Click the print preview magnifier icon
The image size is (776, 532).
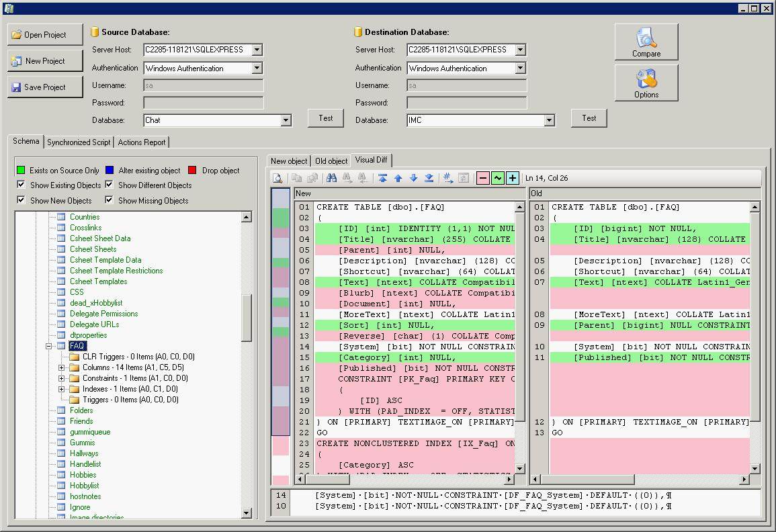277,178
